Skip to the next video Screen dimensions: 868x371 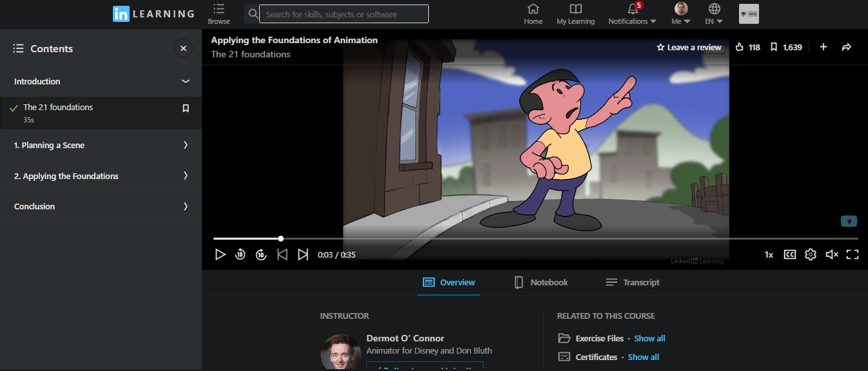303,254
